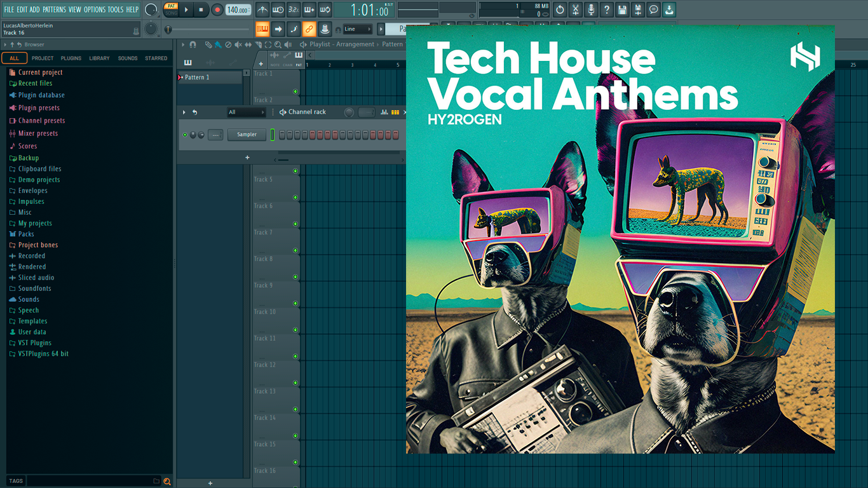Click the play button
The width and height of the screenshot is (868, 488).
coord(186,10)
